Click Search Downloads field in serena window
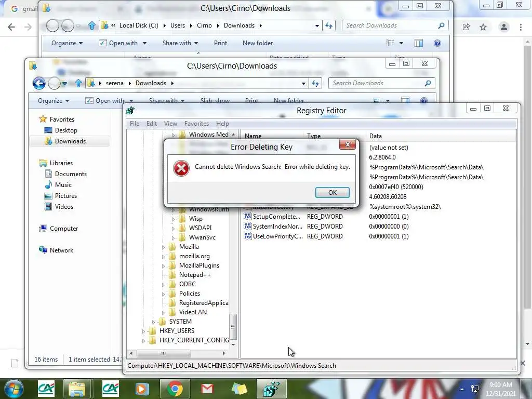This screenshot has height=399, width=532. (381, 83)
